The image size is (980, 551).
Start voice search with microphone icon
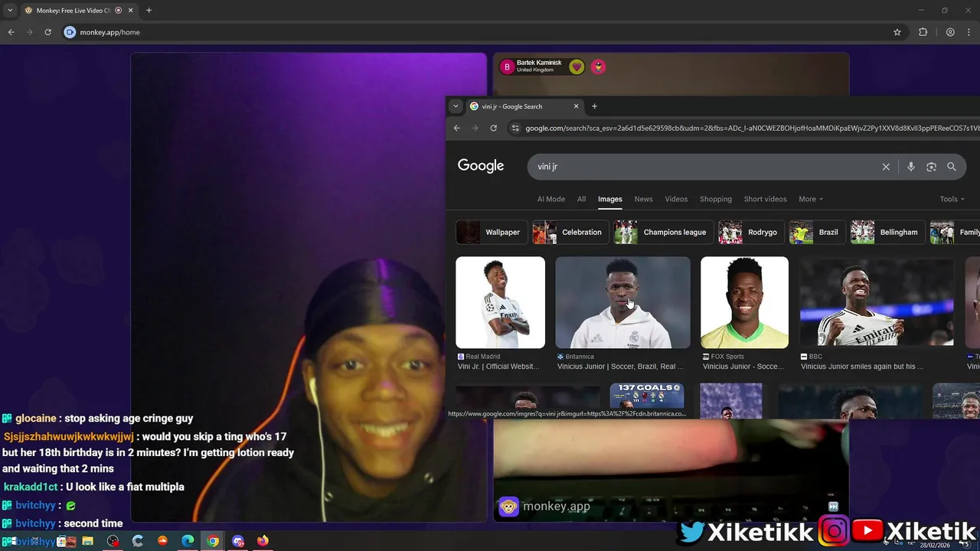(x=910, y=167)
